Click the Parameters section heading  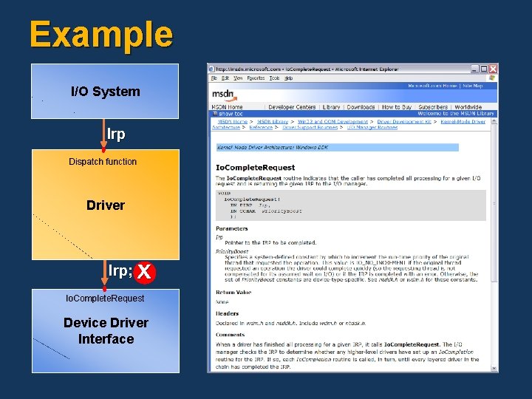[x=232, y=228]
